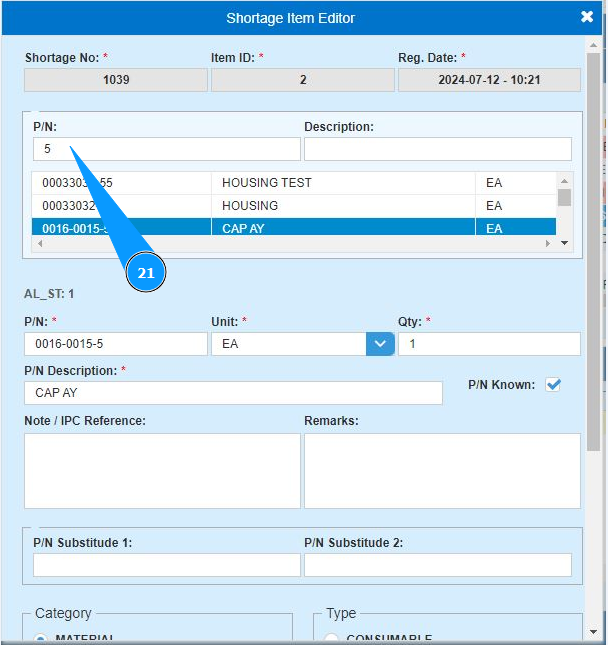Screen dimensions: 608x645
Task: Click the required P/N field 0016-0015-5
Action: pos(116,344)
